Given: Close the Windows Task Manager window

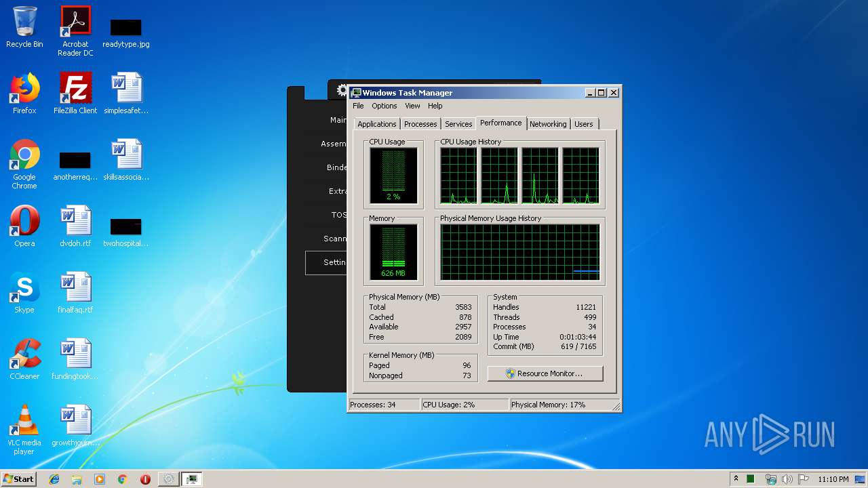Looking at the screenshot, I should (614, 93).
